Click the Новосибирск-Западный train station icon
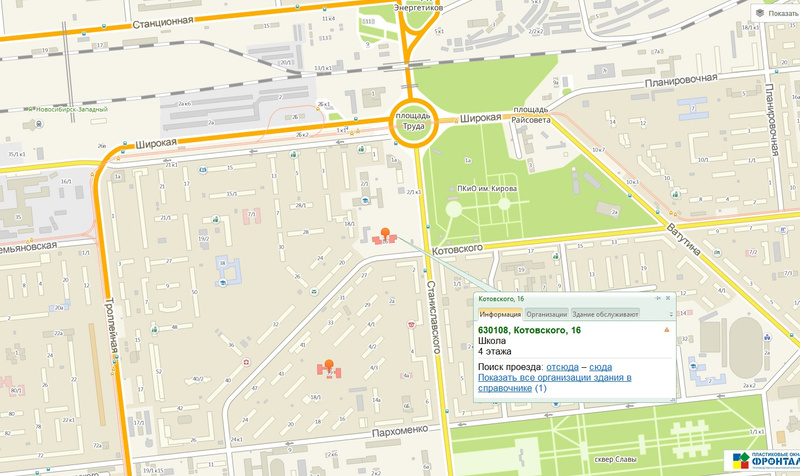 click(x=39, y=124)
